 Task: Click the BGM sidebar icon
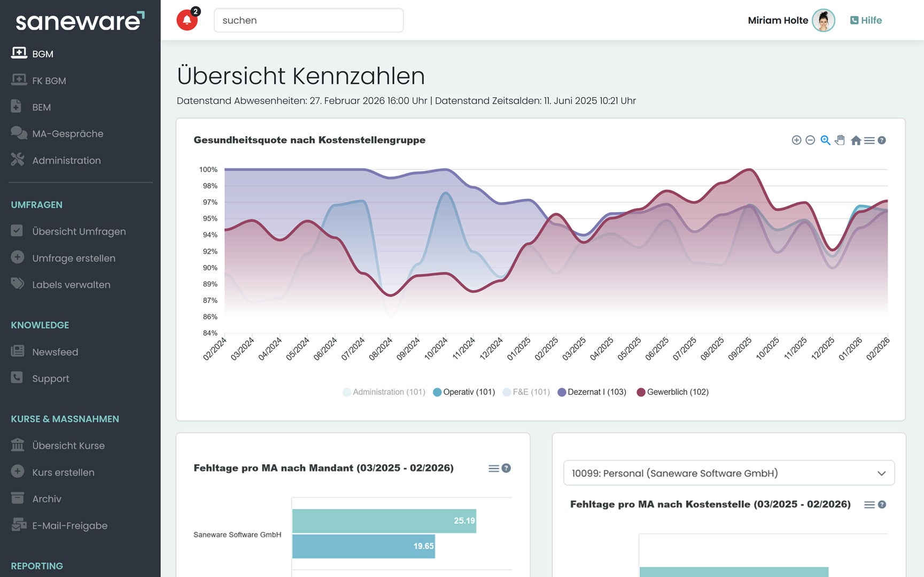tap(19, 53)
